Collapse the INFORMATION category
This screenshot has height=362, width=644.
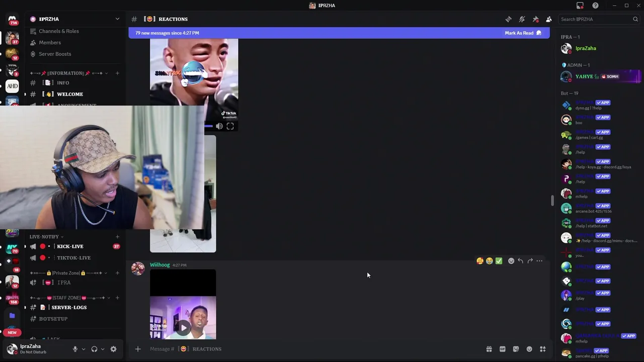(x=68, y=73)
